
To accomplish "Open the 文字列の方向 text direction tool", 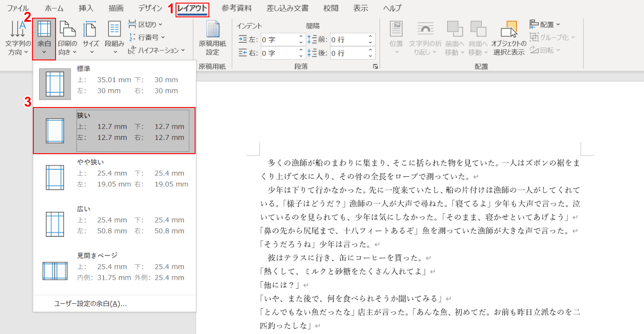I will (18, 39).
